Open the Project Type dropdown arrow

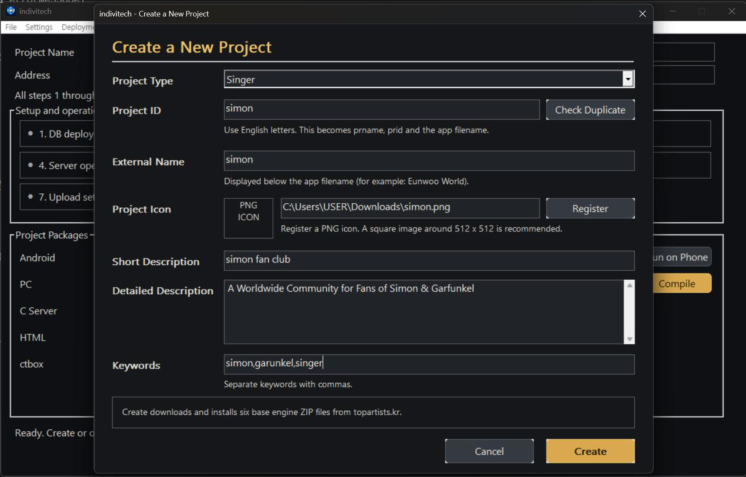coord(628,79)
